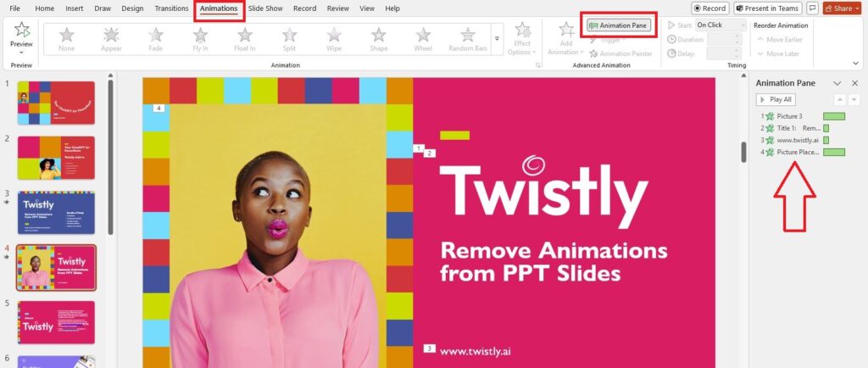Click the www.twistly.ai text on slide
The width and height of the screenshot is (868, 368).
476,351
